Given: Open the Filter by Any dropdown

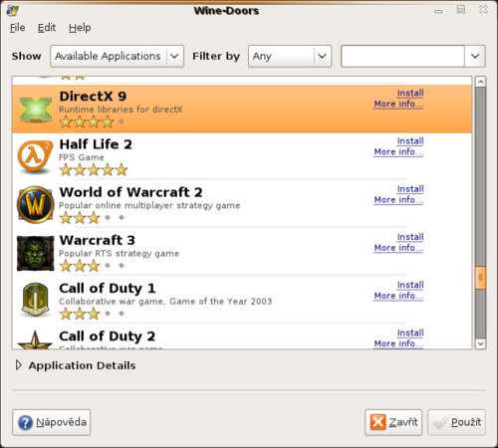Looking at the screenshot, I should coord(290,56).
